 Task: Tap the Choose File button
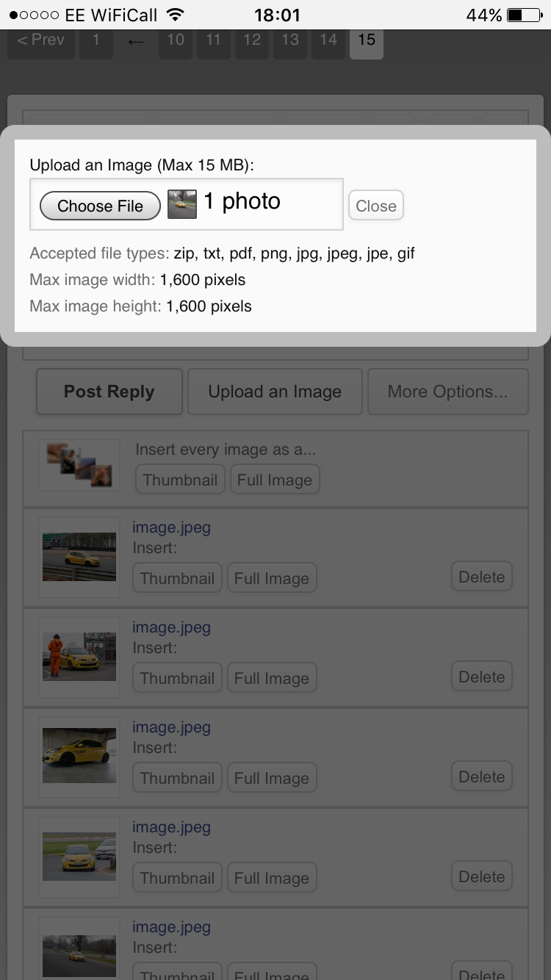[x=100, y=206]
